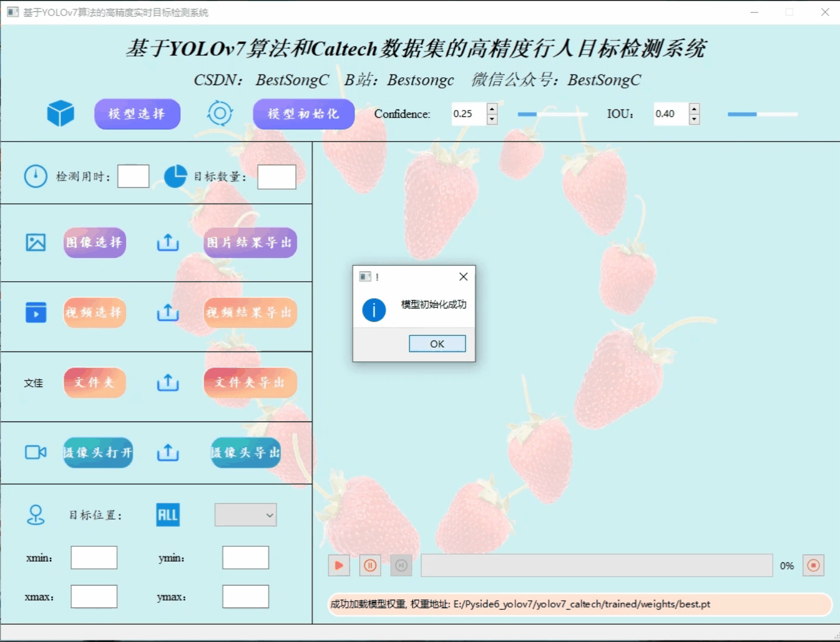Click the playback progress bar
The image size is (840, 642).
pyautogui.click(x=597, y=565)
